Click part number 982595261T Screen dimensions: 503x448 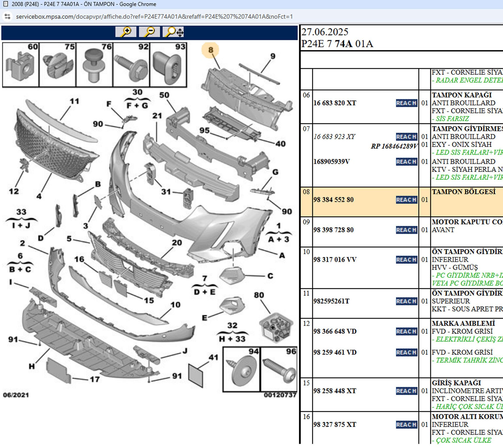coord(331,301)
